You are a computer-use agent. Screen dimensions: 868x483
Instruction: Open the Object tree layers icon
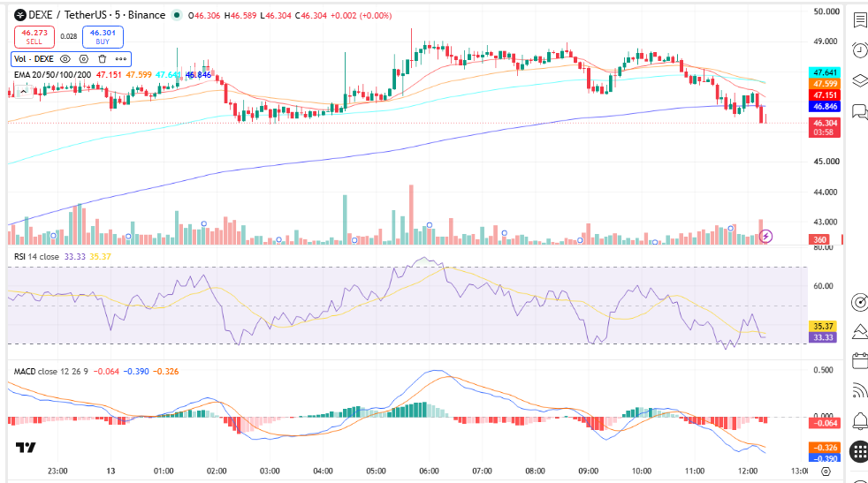pyautogui.click(x=860, y=80)
